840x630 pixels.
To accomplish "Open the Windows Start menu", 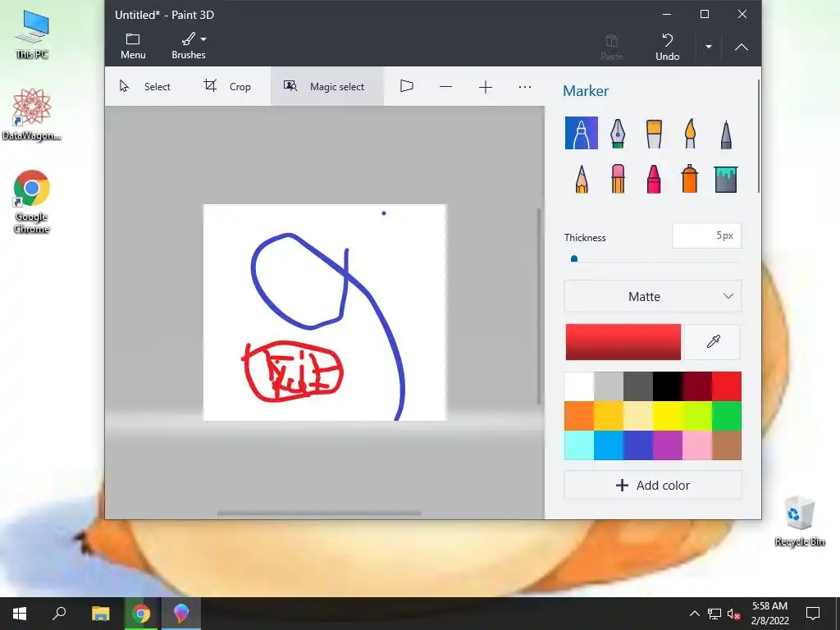I will pyautogui.click(x=20, y=614).
